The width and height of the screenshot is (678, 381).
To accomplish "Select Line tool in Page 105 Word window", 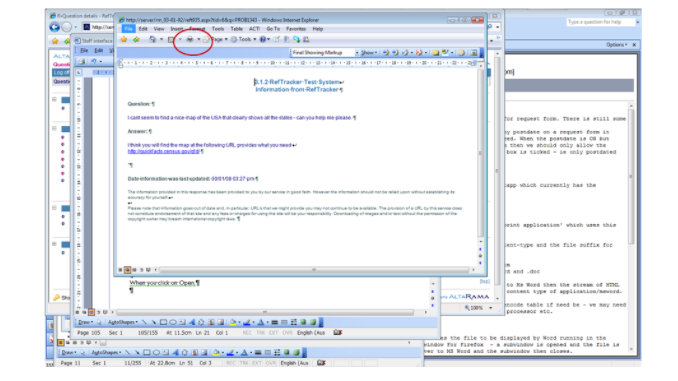I will (x=144, y=322).
